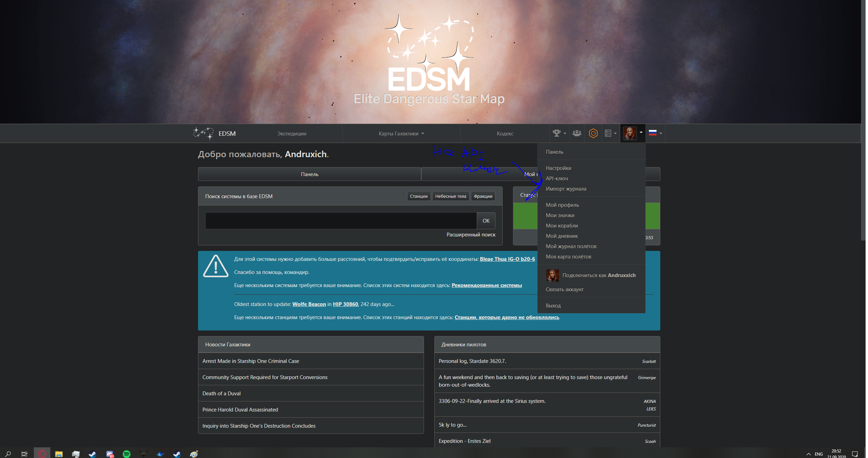Select Панель in the user dropdown menu
Image resolution: width=868 pixels, height=458 pixels.
pos(591,152)
